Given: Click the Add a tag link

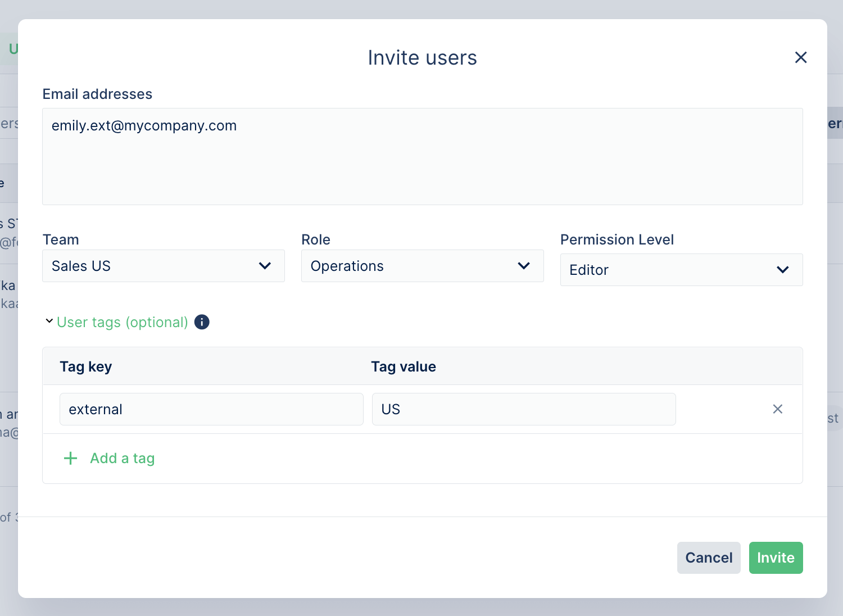Looking at the screenshot, I should point(123,459).
